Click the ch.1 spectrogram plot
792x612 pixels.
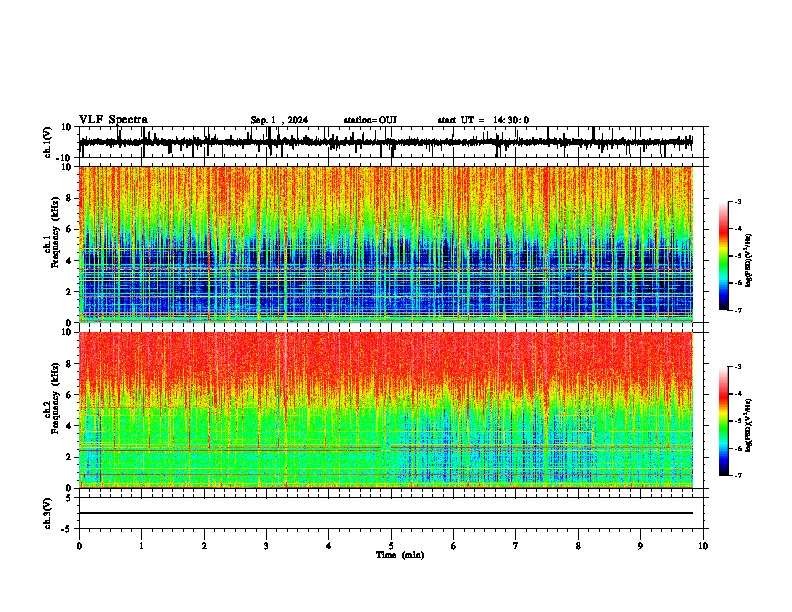coord(386,244)
